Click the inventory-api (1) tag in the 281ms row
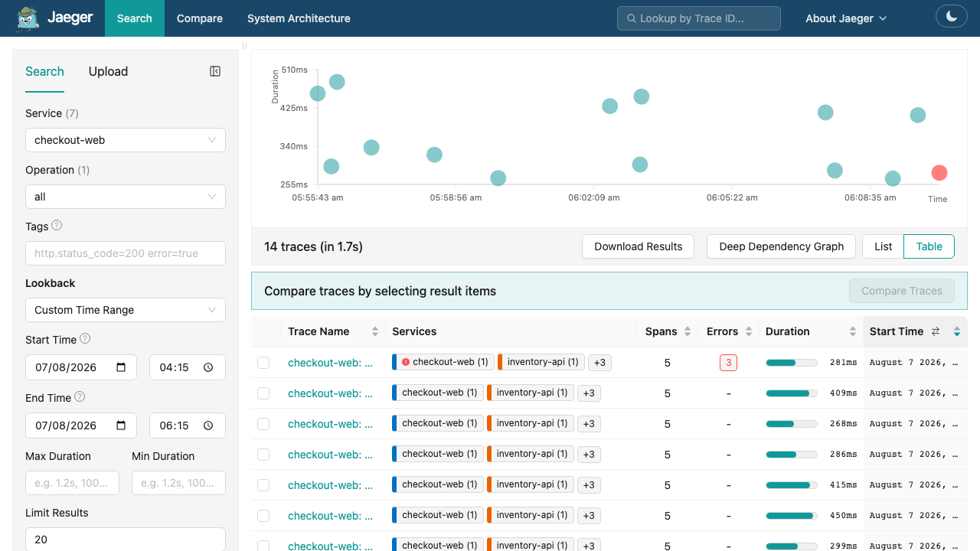The width and height of the screenshot is (980, 551). 541,362
